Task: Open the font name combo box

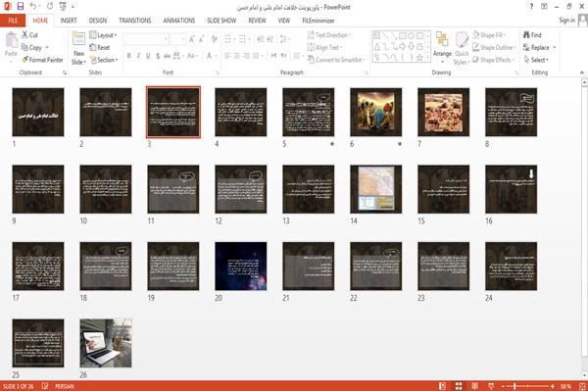Action: coord(147,39)
